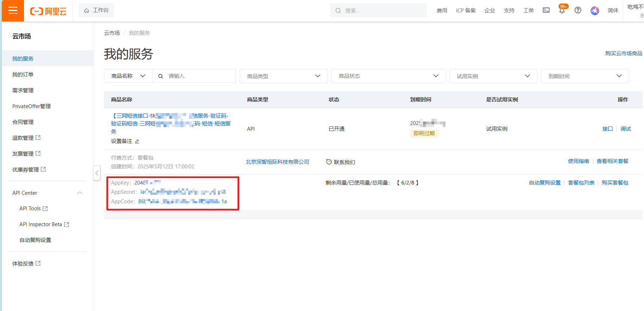Open 发票管理 external link
The width and height of the screenshot is (644, 311).
(x=26, y=154)
